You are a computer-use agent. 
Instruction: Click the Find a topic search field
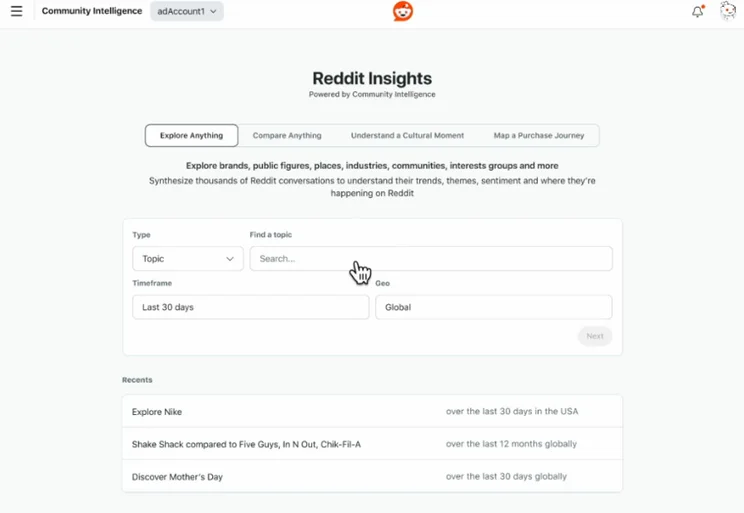(431, 259)
